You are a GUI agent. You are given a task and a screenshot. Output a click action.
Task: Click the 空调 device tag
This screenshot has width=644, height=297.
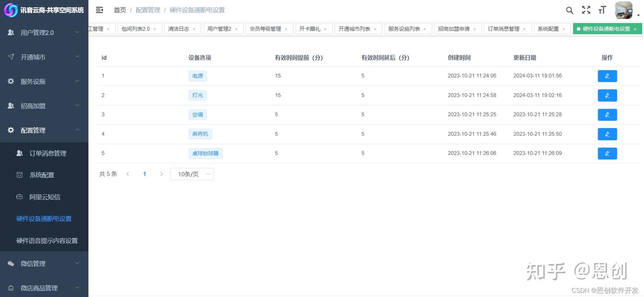point(198,115)
